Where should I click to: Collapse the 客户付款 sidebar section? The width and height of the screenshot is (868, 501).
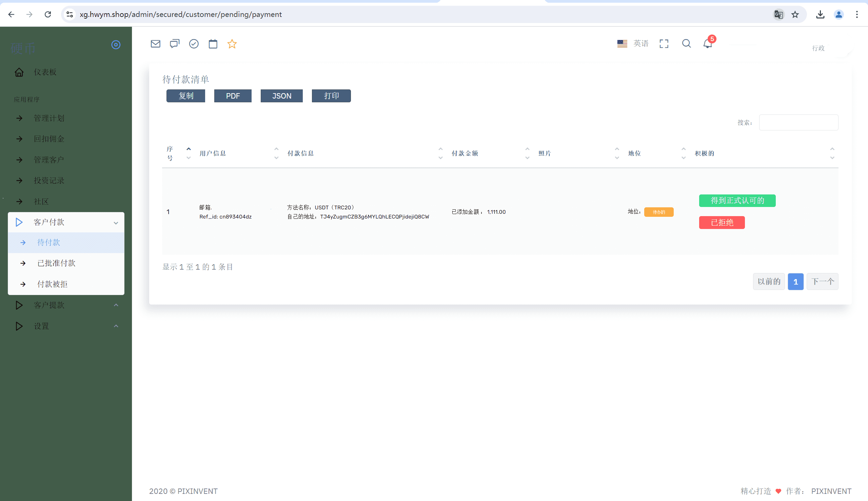tap(66, 222)
